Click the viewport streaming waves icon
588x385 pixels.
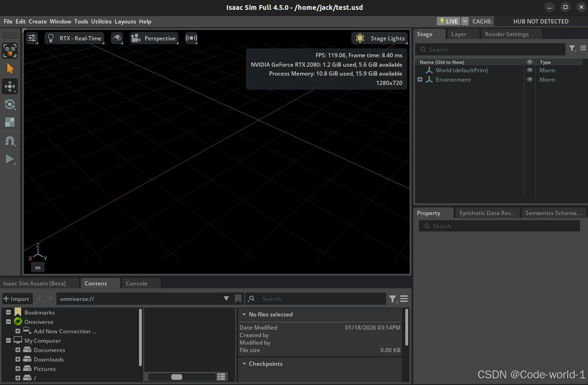[191, 38]
